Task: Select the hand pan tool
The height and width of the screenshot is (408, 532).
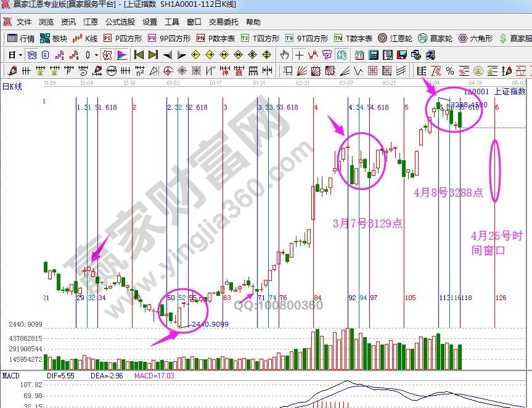Action: click(x=284, y=54)
